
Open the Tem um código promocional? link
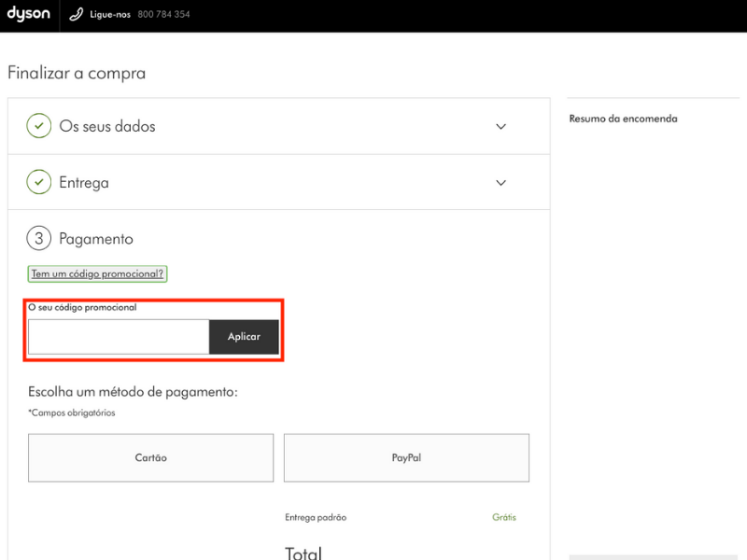click(x=97, y=273)
